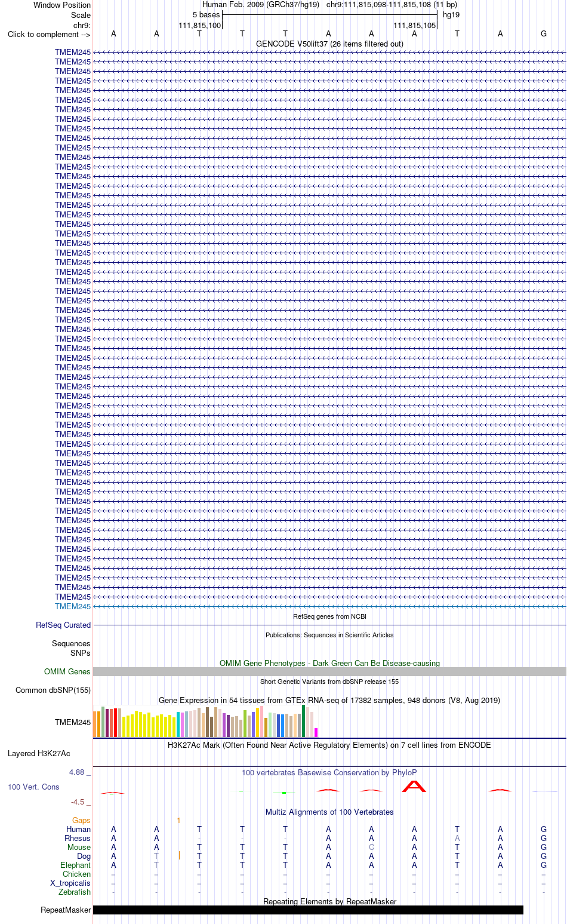The width and height of the screenshot is (567, 924).
Task: Click 'Repeating Elements by RepeatMasker' title
Action: click(329, 901)
